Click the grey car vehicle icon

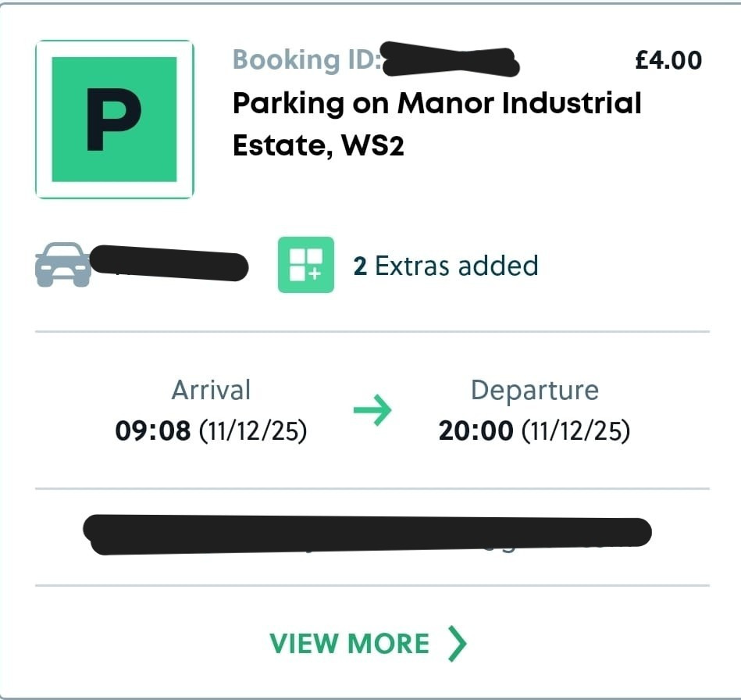coord(62,265)
